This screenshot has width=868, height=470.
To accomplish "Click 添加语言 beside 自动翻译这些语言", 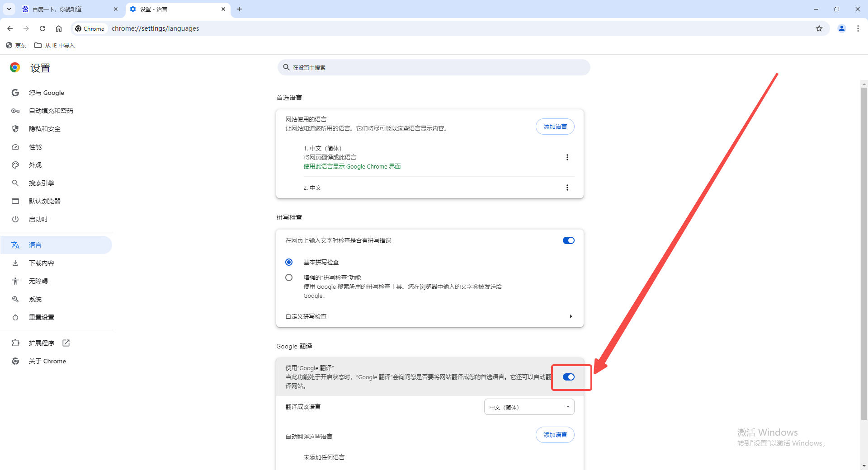I will click(x=555, y=435).
